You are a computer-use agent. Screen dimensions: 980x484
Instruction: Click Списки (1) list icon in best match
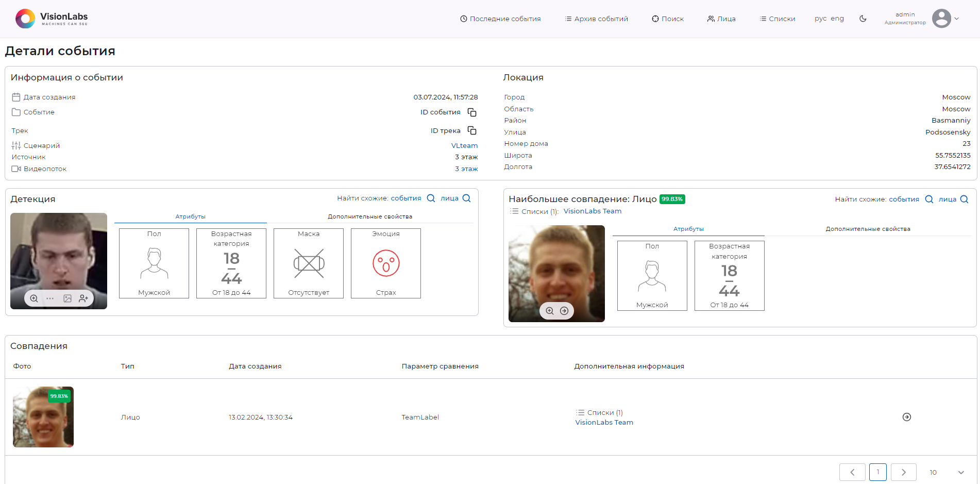click(514, 211)
